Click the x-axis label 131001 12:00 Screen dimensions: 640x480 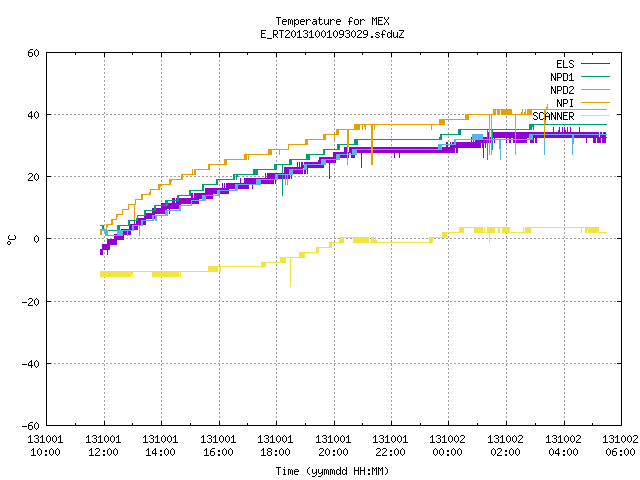click(x=103, y=446)
